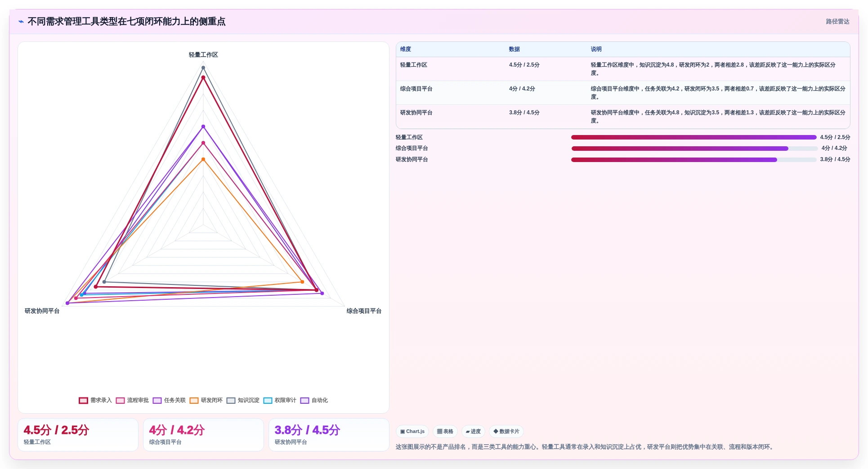Toggle the 研发闭环 legend series

(x=206, y=401)
